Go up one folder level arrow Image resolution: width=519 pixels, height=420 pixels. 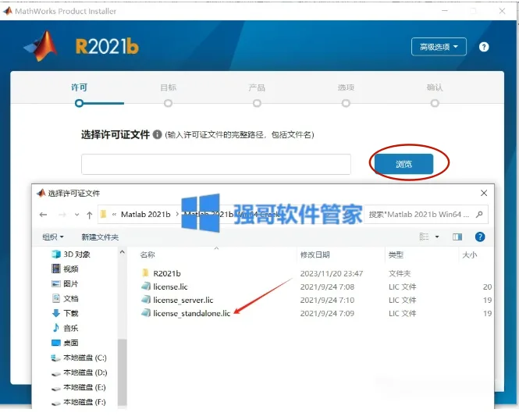coord(90,215)
